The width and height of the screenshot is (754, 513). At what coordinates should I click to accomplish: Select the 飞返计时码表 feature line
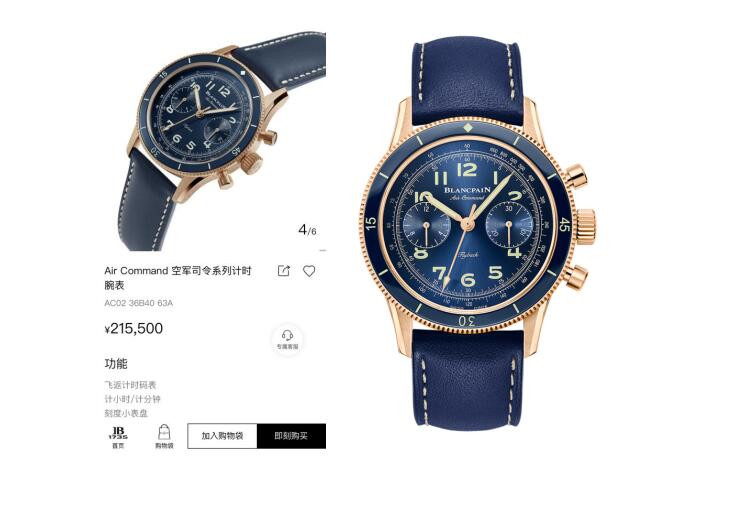click(130, 385)
